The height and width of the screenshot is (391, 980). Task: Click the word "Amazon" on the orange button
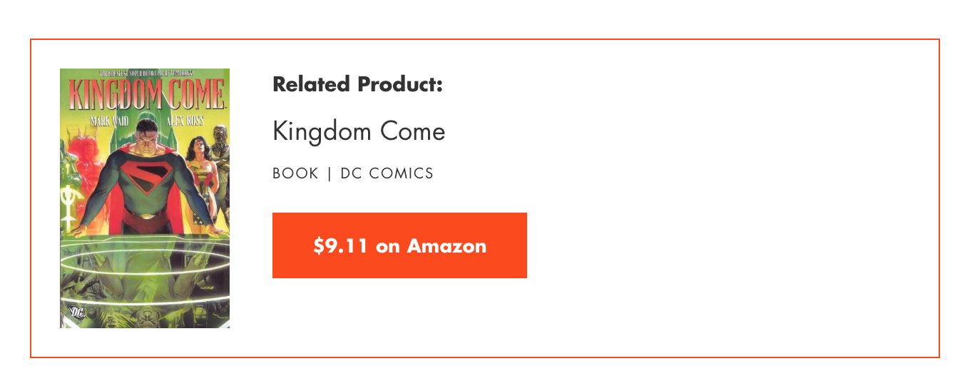click(x=446, y=245)
